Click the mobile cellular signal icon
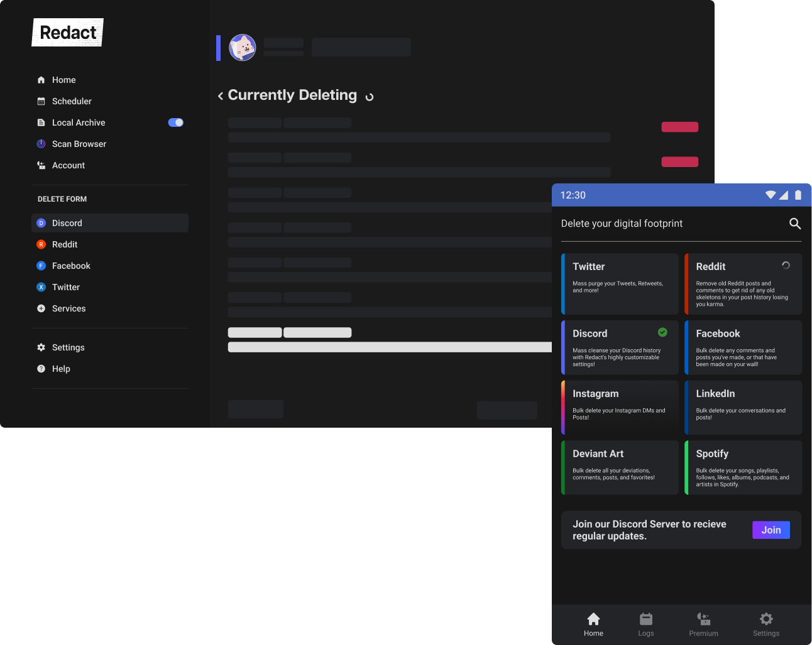 tap(784, 195)
